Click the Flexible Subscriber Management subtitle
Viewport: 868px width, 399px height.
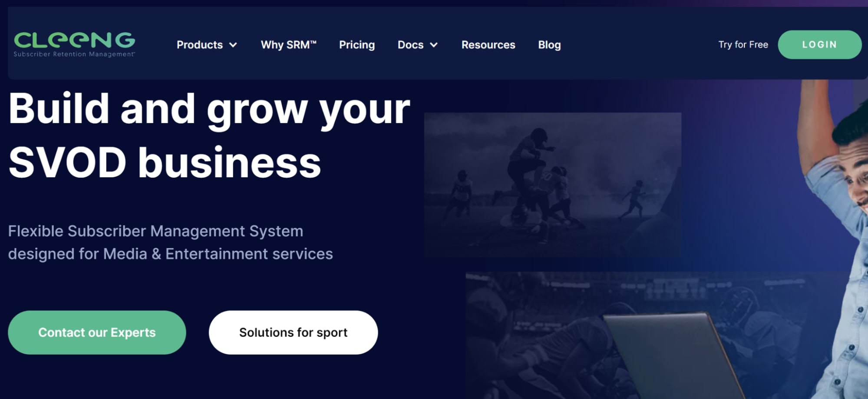170,243
